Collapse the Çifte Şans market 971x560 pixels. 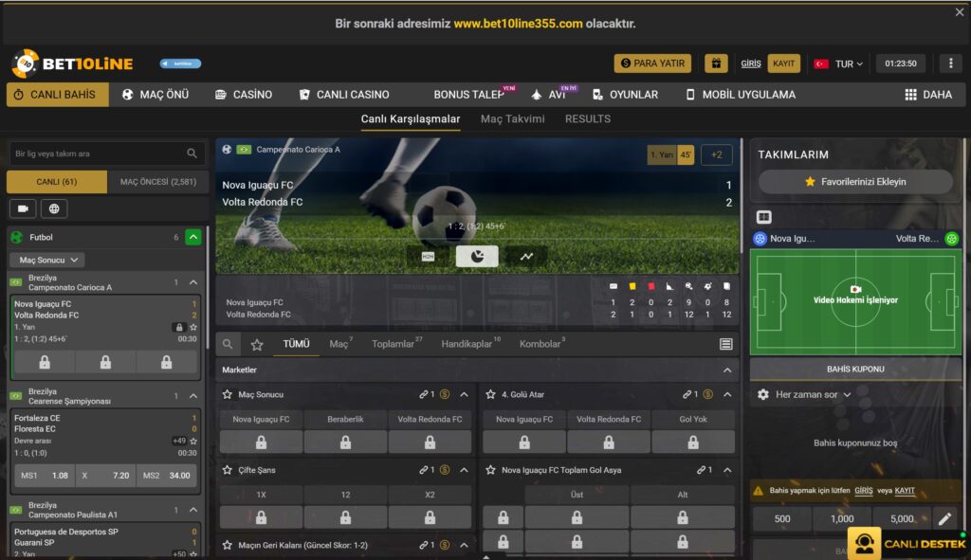point(464,470)
